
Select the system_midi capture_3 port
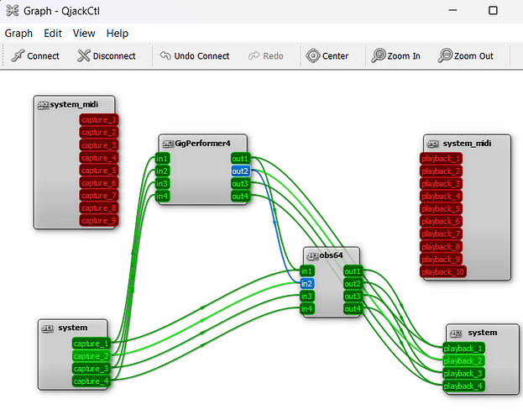click(99, 145)
